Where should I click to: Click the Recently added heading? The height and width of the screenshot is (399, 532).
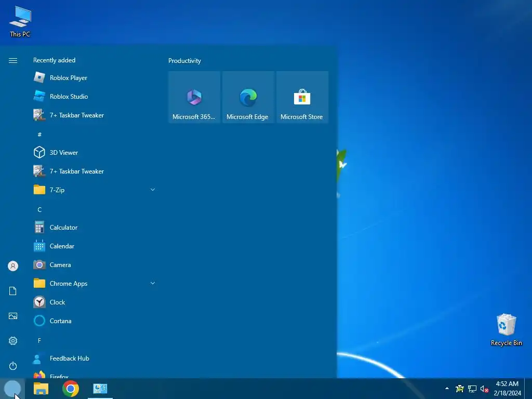[54, 60]
